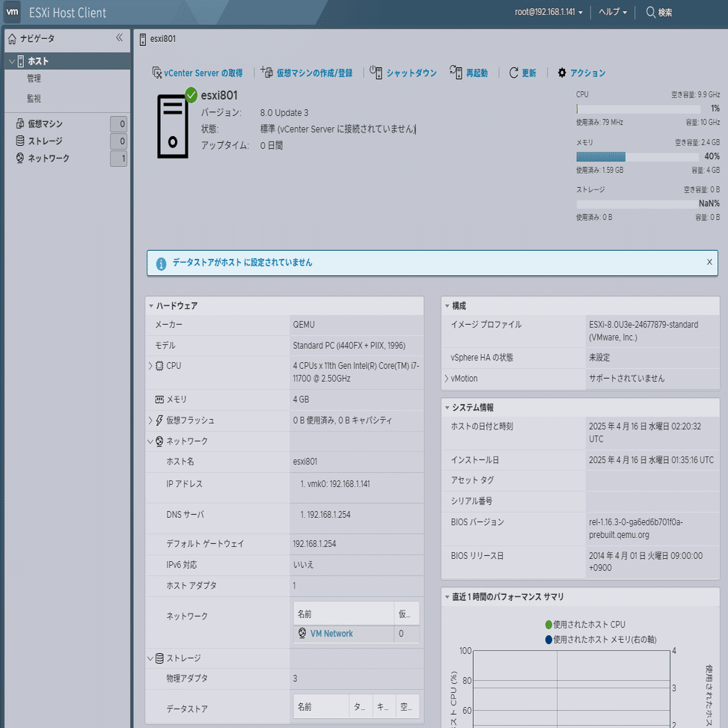Viewport: 728px width, 728px height.
Task: Click the storage icon in navigator
Action: (20, 141)
